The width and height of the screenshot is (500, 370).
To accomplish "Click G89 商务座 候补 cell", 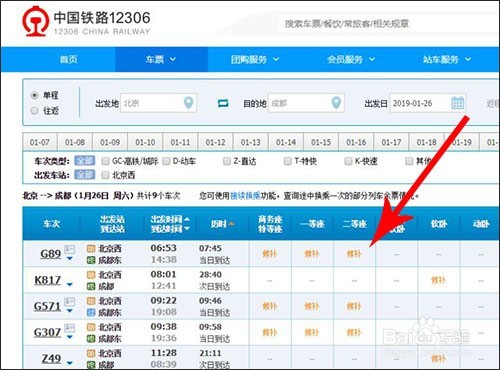I will (x=270, y=254).
